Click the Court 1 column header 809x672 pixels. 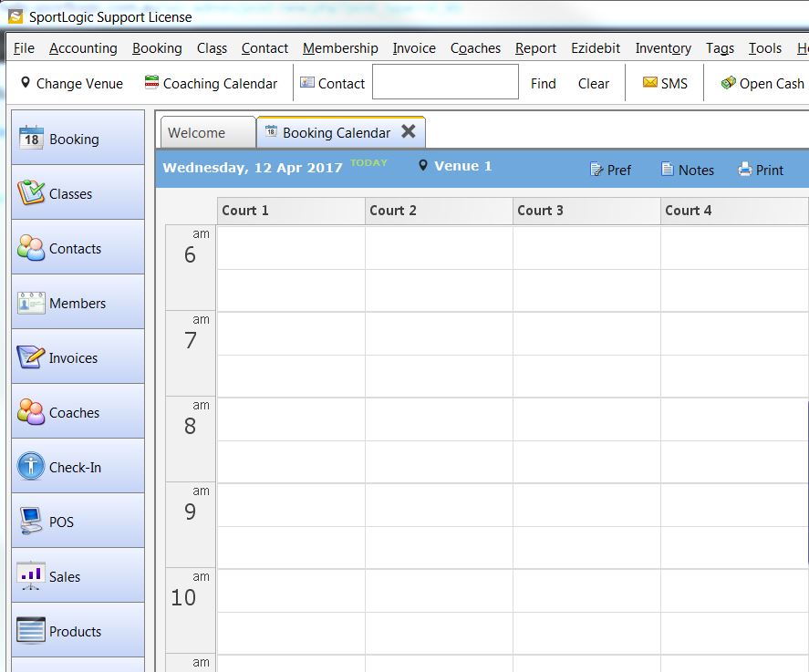tap(291, 211)
